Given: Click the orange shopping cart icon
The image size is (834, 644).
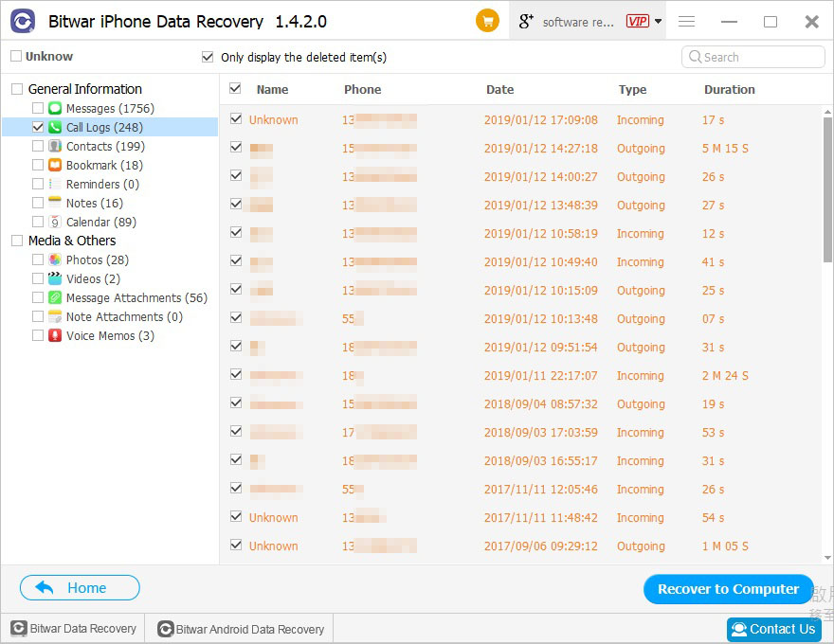Looking at the screenshot, I should (487, 21).
